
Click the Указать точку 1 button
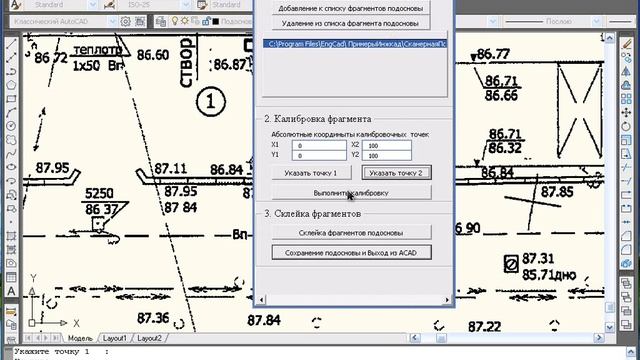(x=311, y=173)
